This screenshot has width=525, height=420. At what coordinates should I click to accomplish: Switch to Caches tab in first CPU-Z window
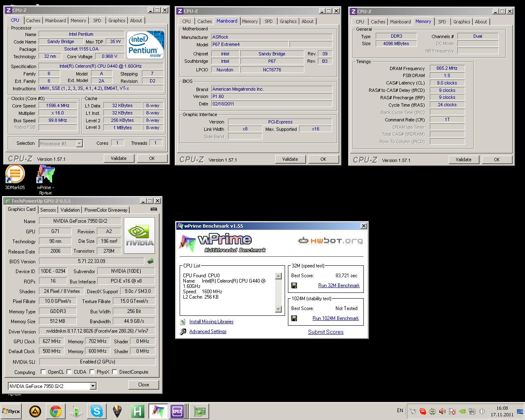[33, 21]
